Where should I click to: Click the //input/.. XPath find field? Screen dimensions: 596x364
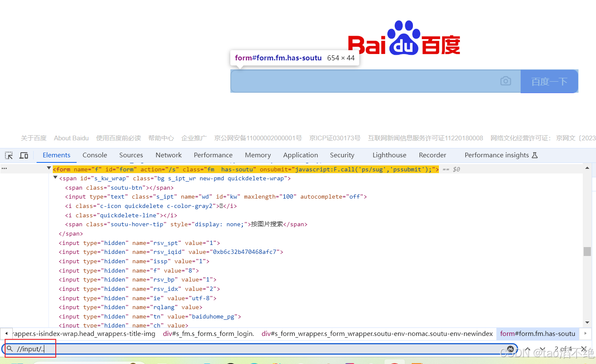click(x=260, y=349)
